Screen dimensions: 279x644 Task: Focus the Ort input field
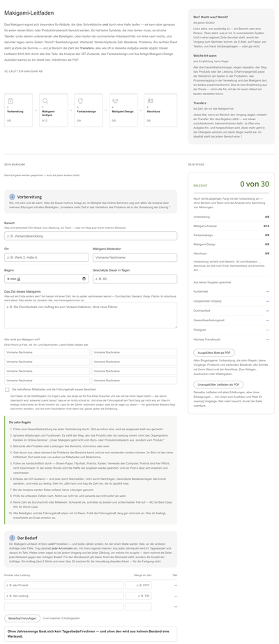pos(46,258)
